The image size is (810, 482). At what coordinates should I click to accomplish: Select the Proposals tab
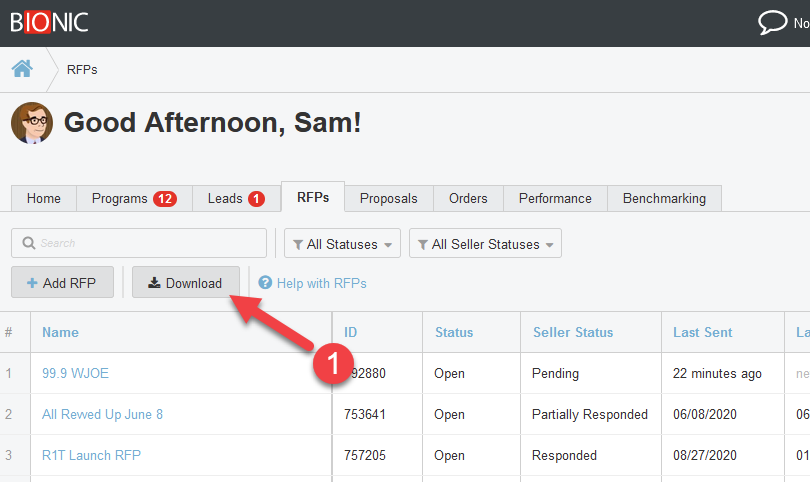(388, 198)
